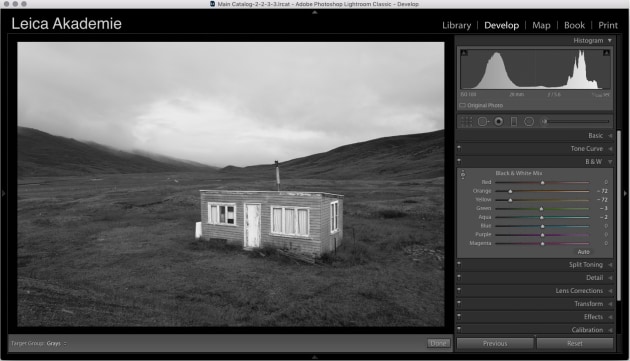Image resolution: width=630 pixels, height=361 pixels.
Task: Switch to the Map module
Action: pos(541,25)
